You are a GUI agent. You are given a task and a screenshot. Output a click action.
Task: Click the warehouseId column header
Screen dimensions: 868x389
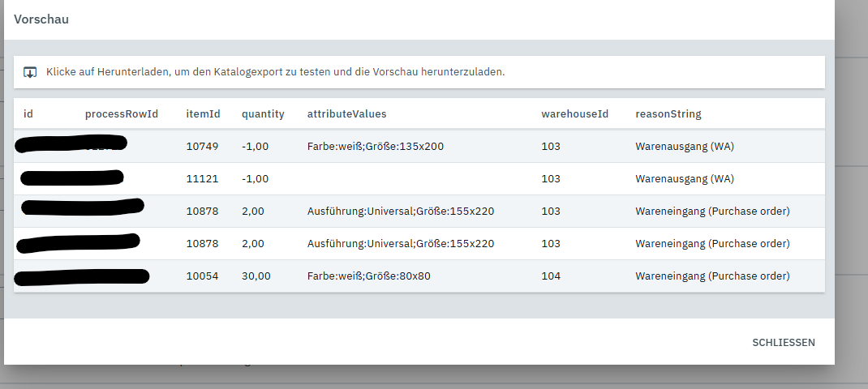tap(574, 114)
